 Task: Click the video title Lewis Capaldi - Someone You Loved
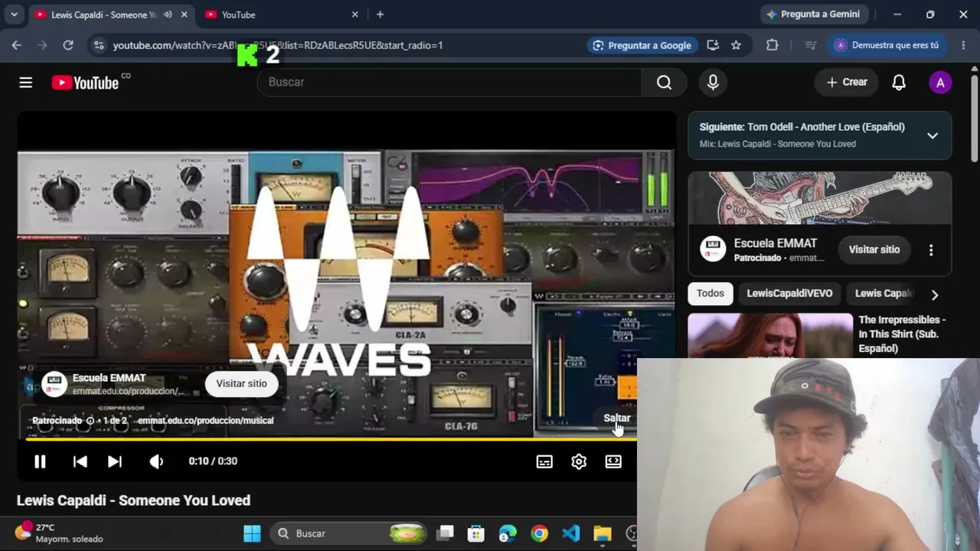pos(133,500)
